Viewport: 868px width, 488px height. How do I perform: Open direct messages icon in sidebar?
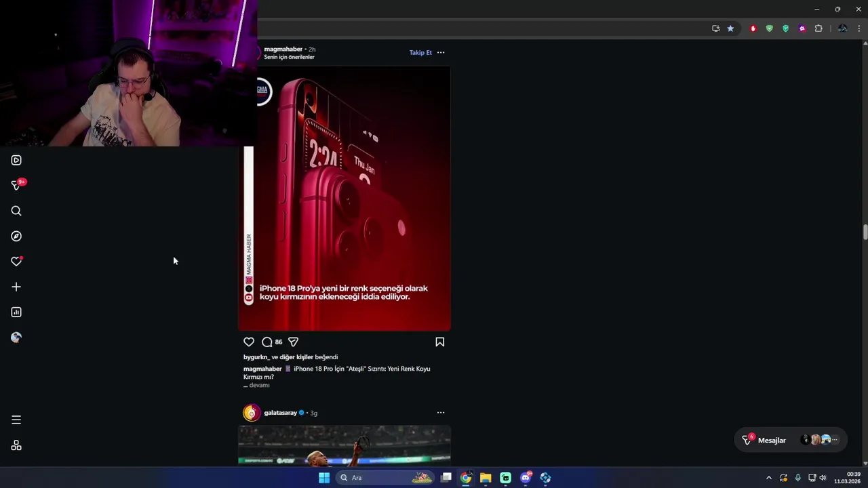point(16,185)
